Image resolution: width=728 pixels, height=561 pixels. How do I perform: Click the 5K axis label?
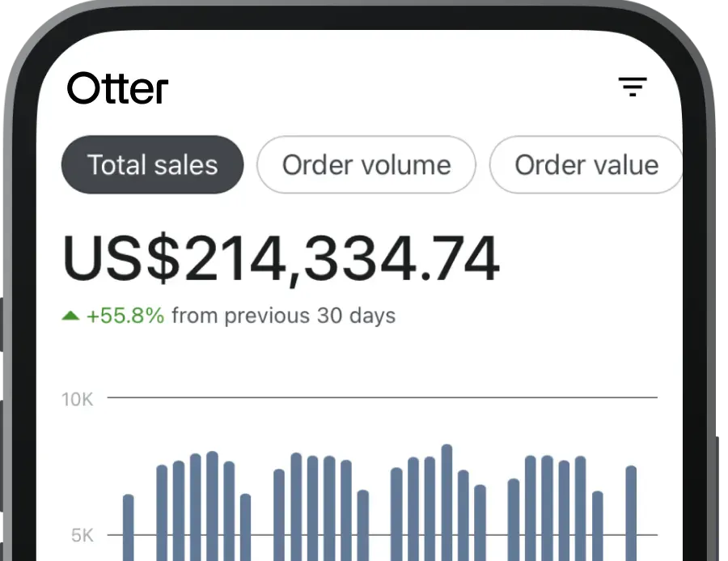(x=81, y=535)
